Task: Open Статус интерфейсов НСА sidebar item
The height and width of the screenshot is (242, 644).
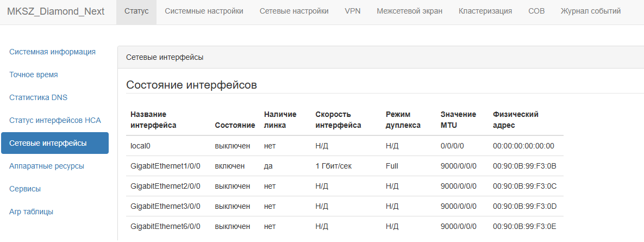Action: pos(55,120)
